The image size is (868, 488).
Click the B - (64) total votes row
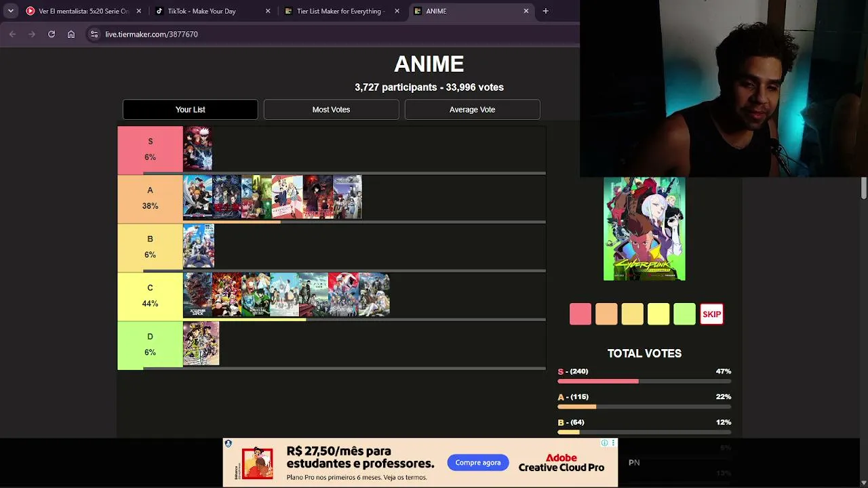pyautogui.click(x=644, y=427)
